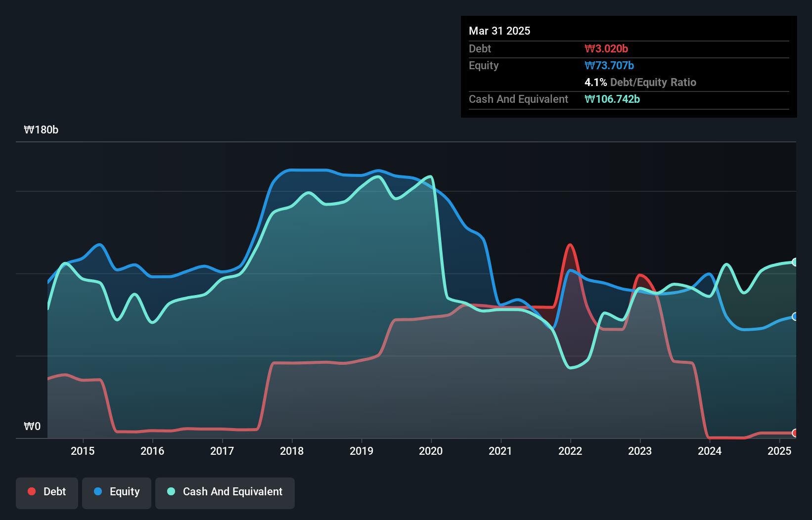
Task: Toggle the Equity legend button
Action: coord(116,493)
